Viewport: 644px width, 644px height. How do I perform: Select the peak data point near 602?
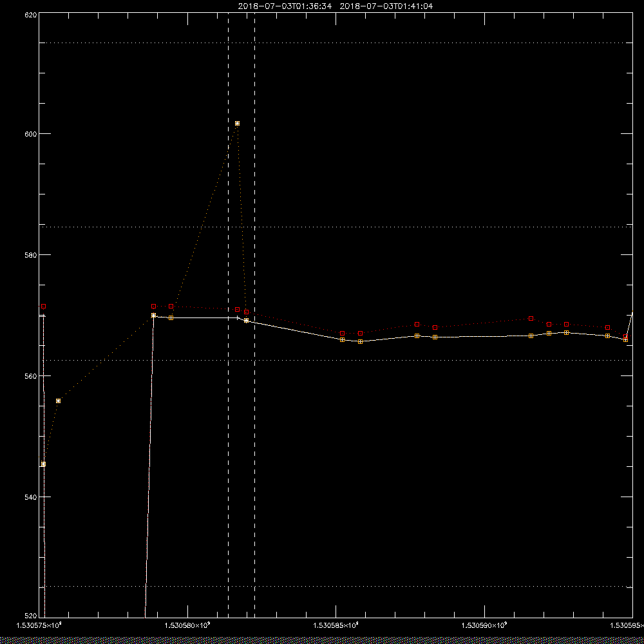[237, 123]
